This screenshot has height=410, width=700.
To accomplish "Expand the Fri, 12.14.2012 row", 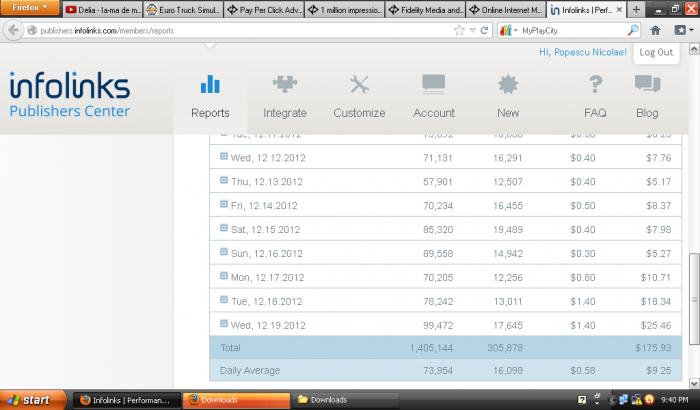I will pos(224,204).
